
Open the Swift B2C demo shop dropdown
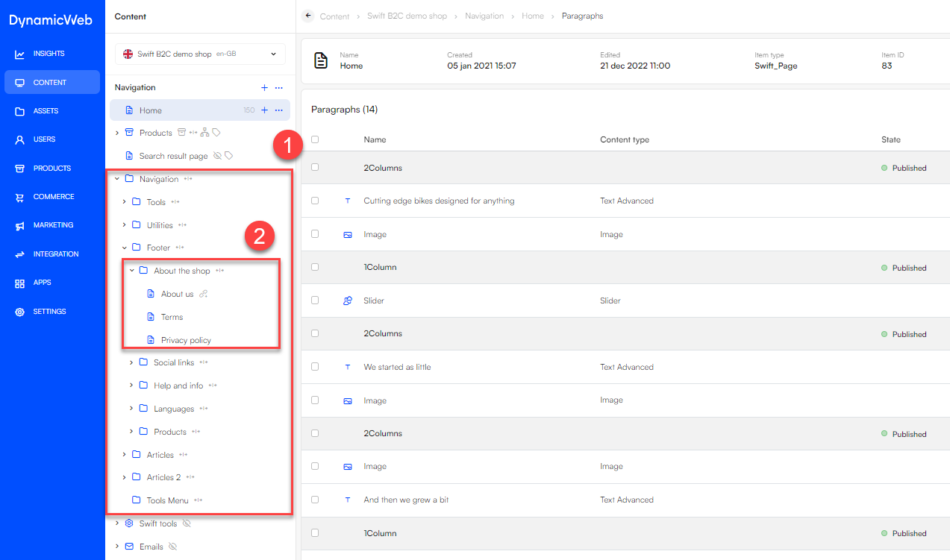tap(200, 54)
